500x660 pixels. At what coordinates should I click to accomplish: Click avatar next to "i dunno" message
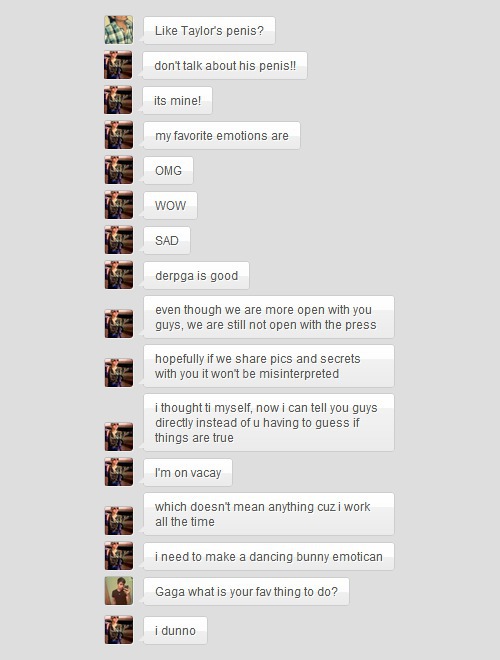coord(119,630)
